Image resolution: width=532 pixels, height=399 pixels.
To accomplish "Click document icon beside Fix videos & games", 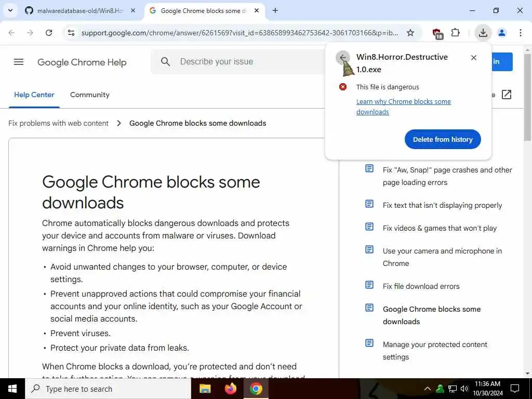I will pyautogui.click(x=369, y=227).
